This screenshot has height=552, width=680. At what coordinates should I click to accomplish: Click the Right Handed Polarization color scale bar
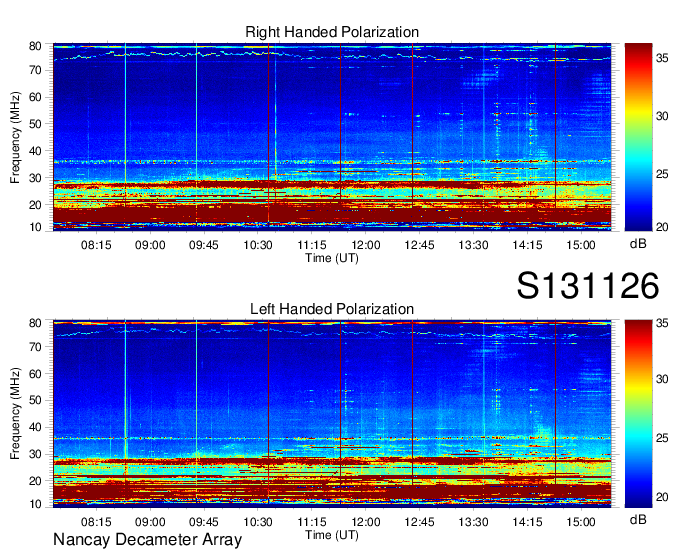pyautogui.click(x=638, y=137)
